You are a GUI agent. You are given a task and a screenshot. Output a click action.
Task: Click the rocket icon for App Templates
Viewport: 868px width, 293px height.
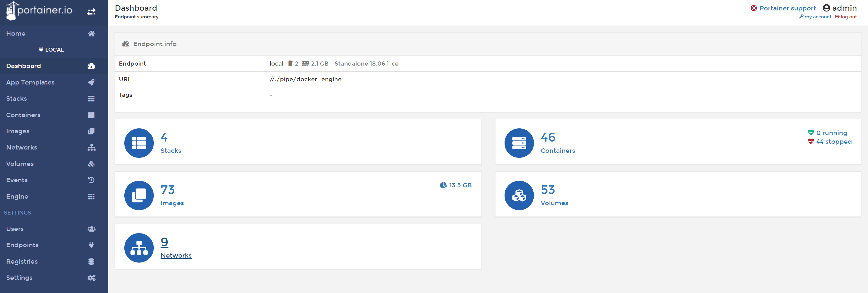pyautogui.click(x=91, y=82)
